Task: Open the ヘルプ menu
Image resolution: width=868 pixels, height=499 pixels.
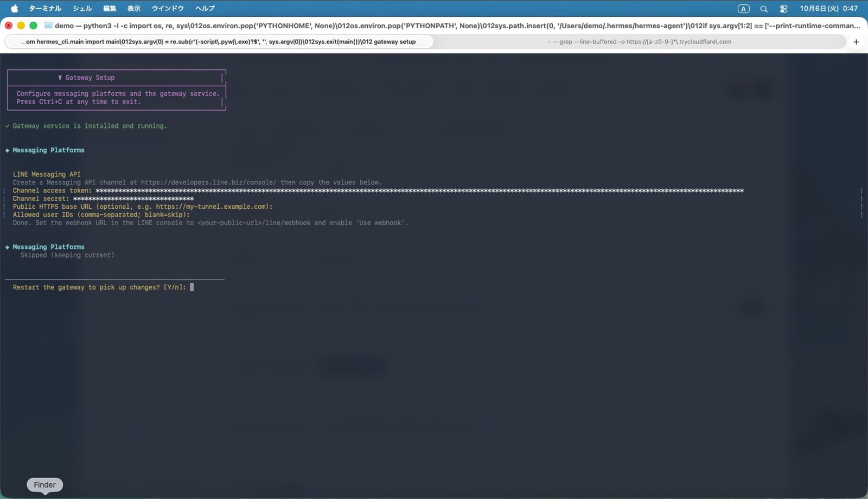Action: 205,8
